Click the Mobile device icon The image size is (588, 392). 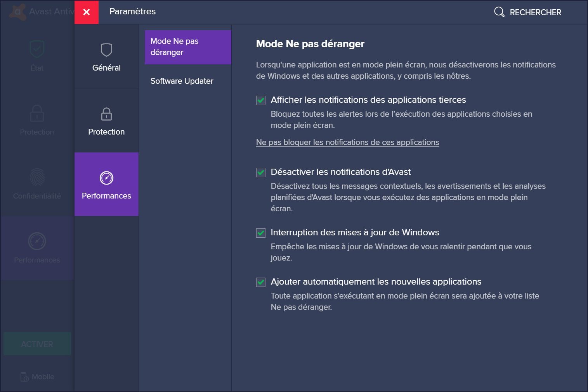point(24,377)
